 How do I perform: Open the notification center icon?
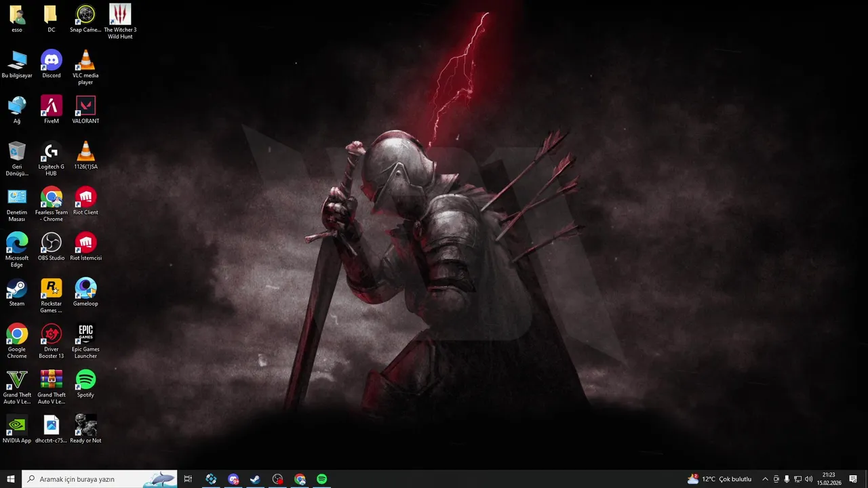pyautogui.click(x=853, y=479)
